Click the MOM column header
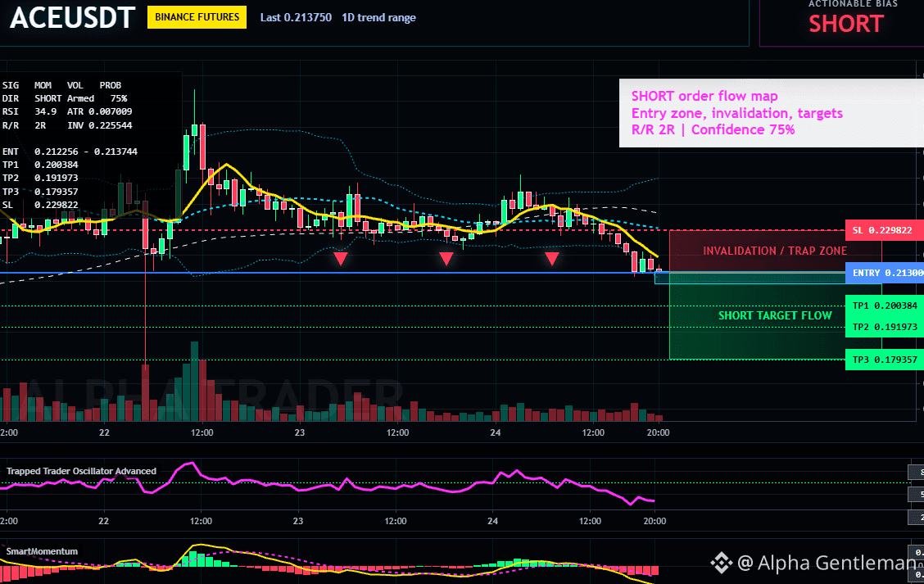Image resolution: width=924 pixels, height=584 pixels. [43, 85]
